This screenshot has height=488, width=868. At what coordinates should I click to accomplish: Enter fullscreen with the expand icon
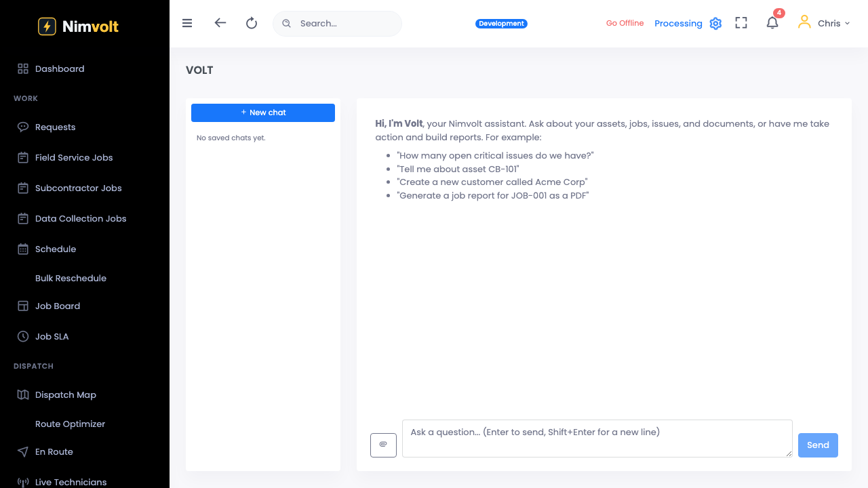point(741,23)
